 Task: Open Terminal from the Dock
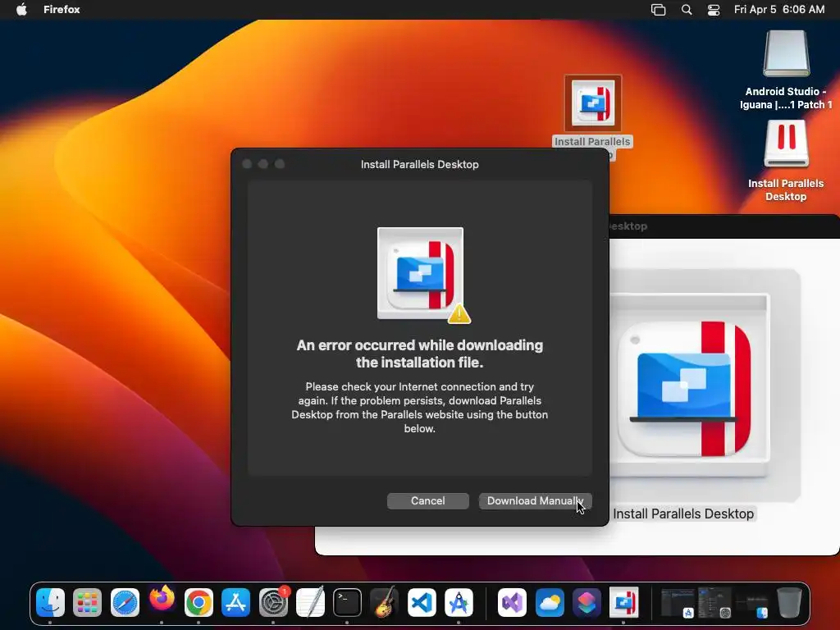pos(347,603)
